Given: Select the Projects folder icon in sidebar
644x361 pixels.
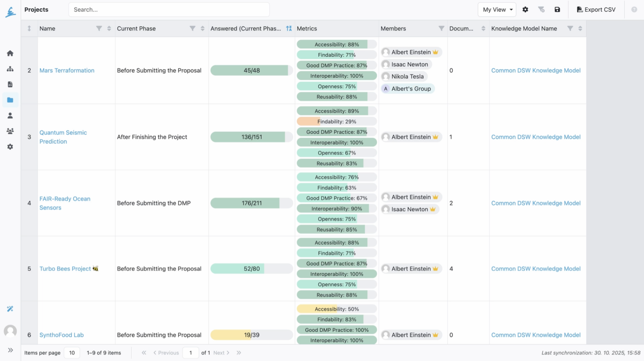Looking at the screenshot, I should 10,100.
